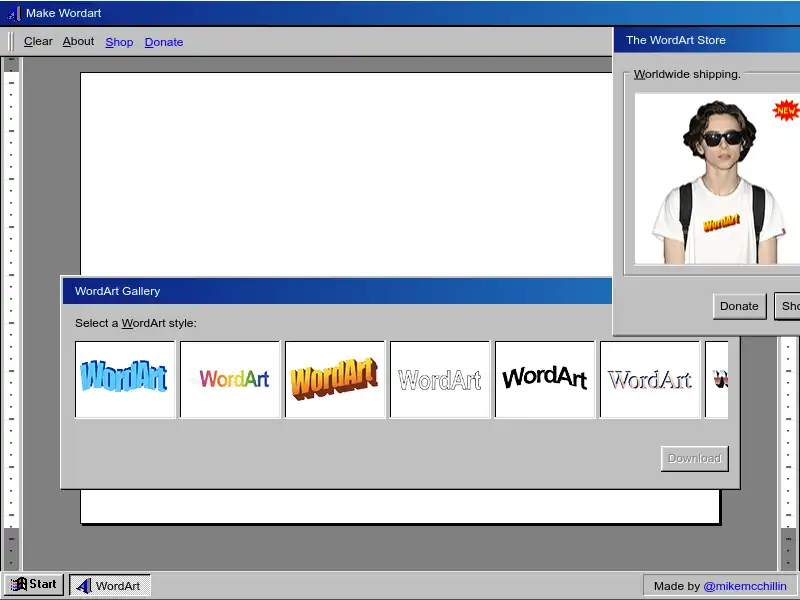Select the partially visible seventh WordArt style

pos(717,379)
